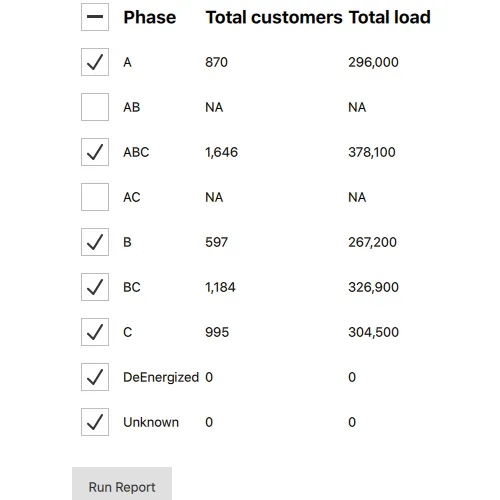
Task: Toggle the select-all checkbox beside Phase header
Action: point(95,17)
